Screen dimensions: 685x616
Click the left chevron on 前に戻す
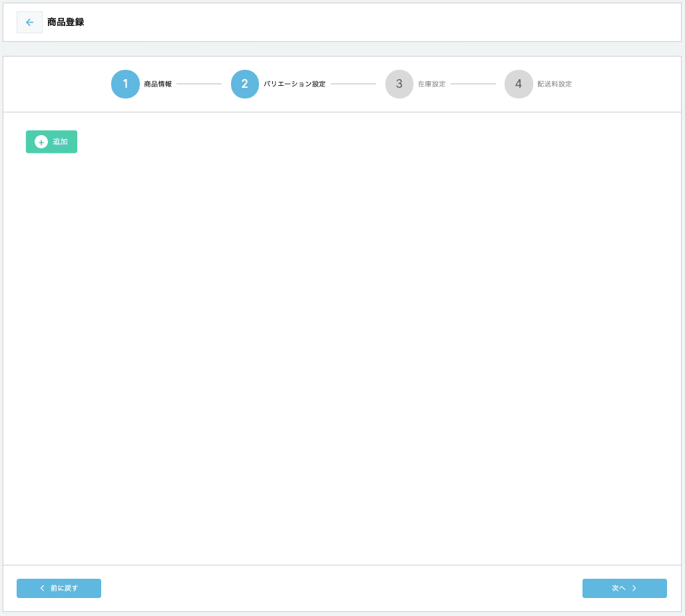43,588
